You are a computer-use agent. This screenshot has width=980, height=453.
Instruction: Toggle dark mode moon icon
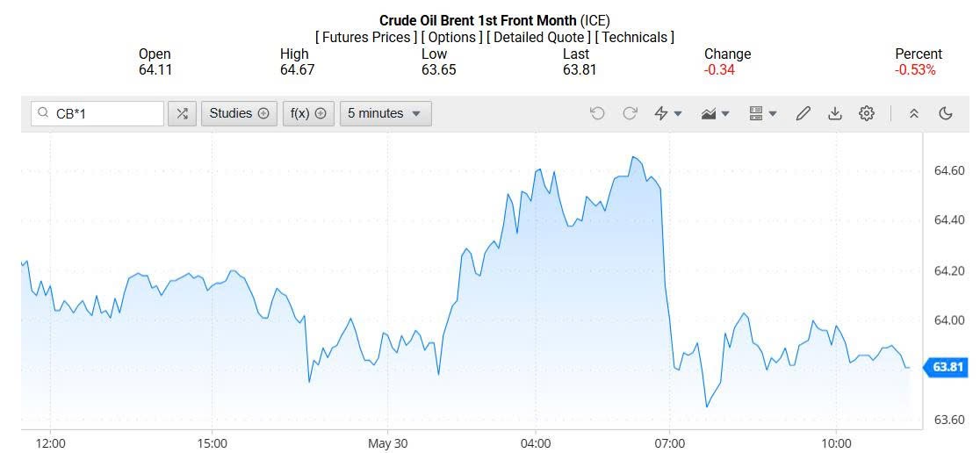coord(946,113)
